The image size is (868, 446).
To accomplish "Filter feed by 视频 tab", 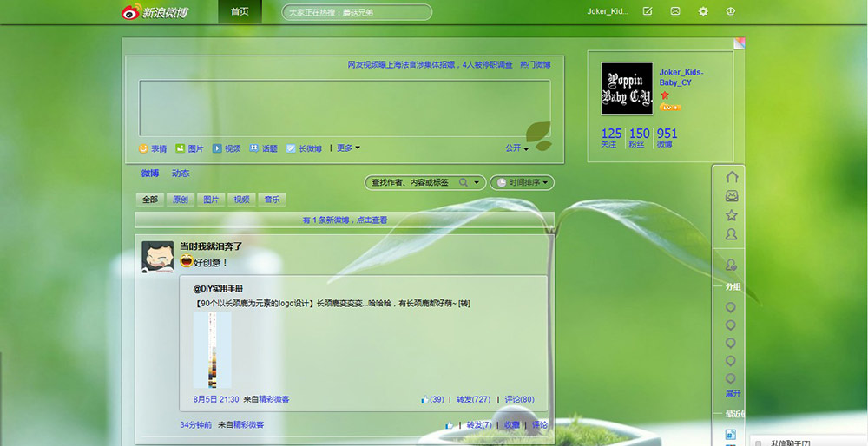I will click(x=241, y=200).
